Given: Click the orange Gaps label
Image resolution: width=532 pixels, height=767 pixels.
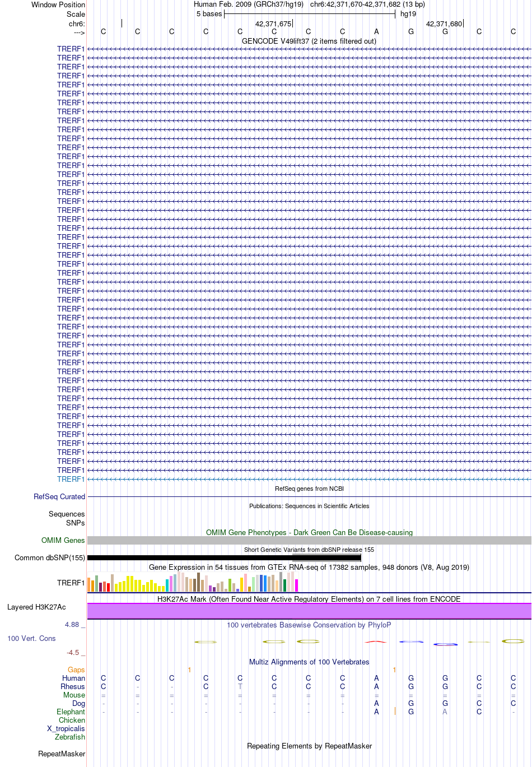Looking at the screenshot, I should [76, 670].
